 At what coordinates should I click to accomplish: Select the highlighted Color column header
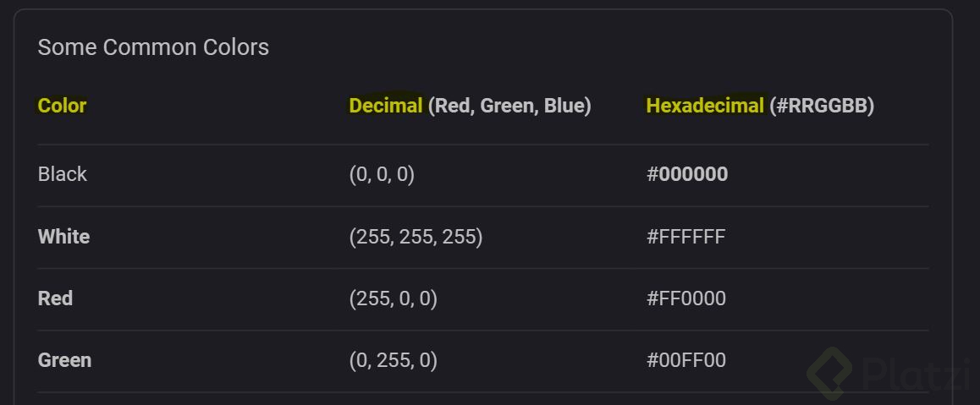62,106
